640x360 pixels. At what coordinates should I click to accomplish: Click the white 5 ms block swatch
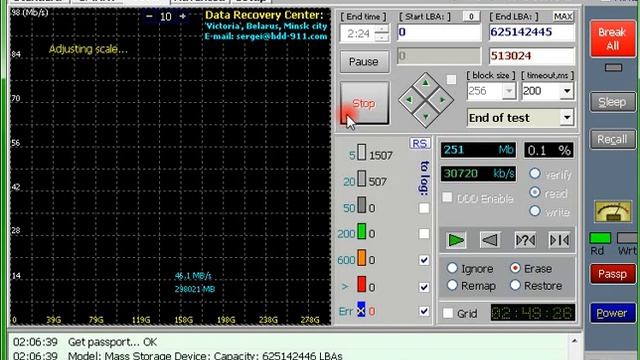click(362, 152)
